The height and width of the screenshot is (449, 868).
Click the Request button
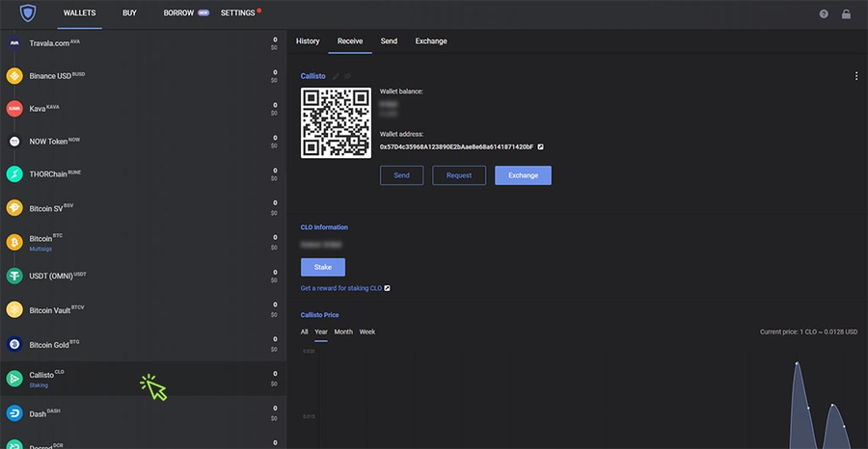[458, 175]
